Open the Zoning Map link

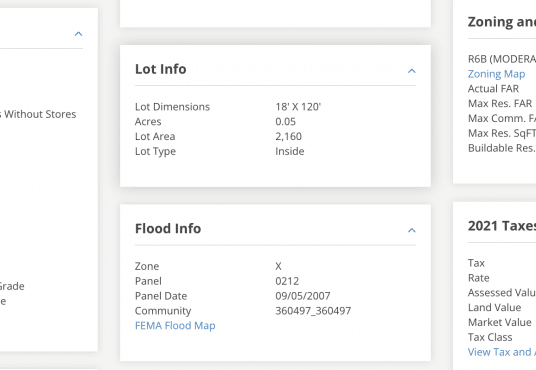(496, 74)
